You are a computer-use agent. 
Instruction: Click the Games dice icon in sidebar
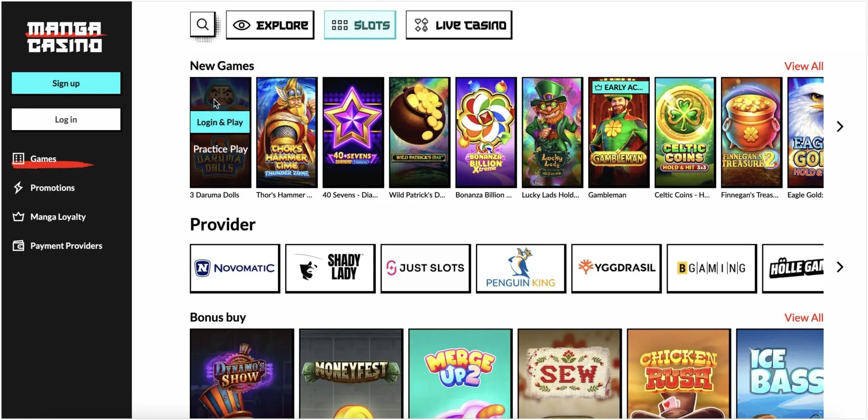(19, 158)
